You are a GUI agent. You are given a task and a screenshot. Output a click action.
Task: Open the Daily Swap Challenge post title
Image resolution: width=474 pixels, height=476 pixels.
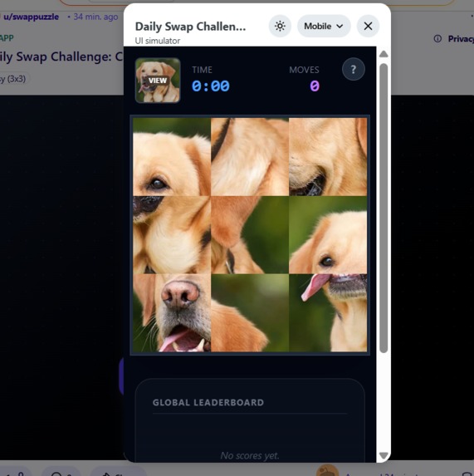tap(61, 56)
